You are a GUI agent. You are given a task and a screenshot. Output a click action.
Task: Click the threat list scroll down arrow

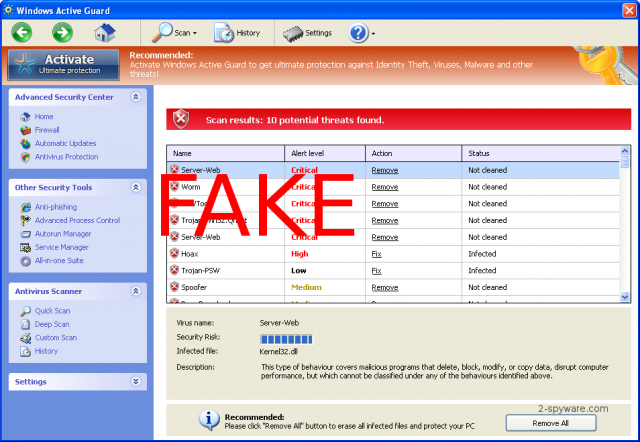624,297
